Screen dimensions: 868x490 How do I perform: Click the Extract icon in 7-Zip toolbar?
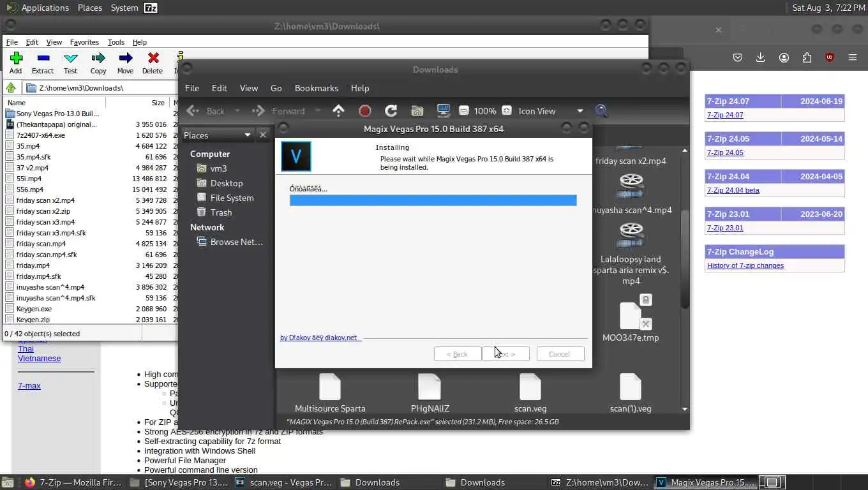[43, 58]
